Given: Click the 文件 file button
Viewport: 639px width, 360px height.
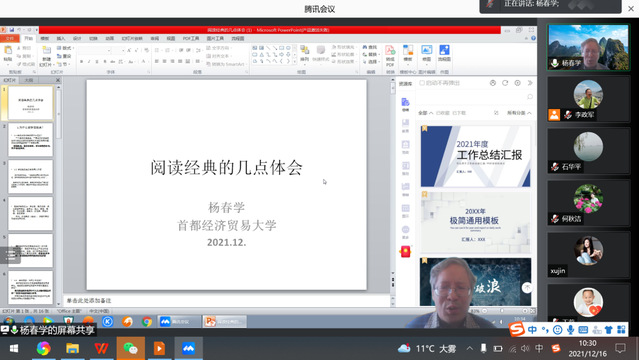Looking at the screenshot, I should point(10,38).
